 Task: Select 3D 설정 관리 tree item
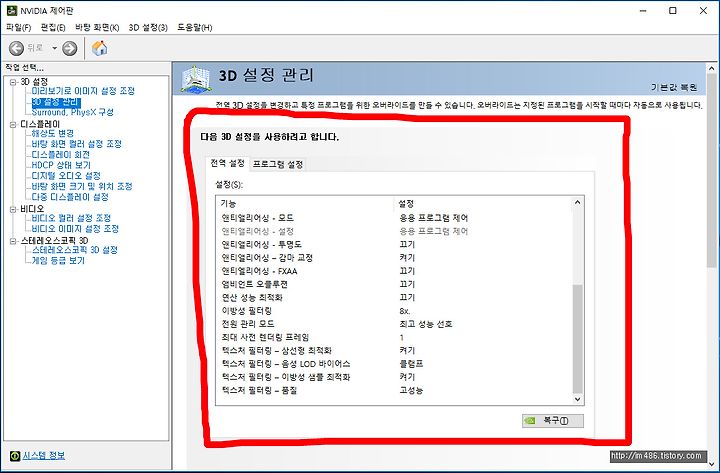coord(56,101)
